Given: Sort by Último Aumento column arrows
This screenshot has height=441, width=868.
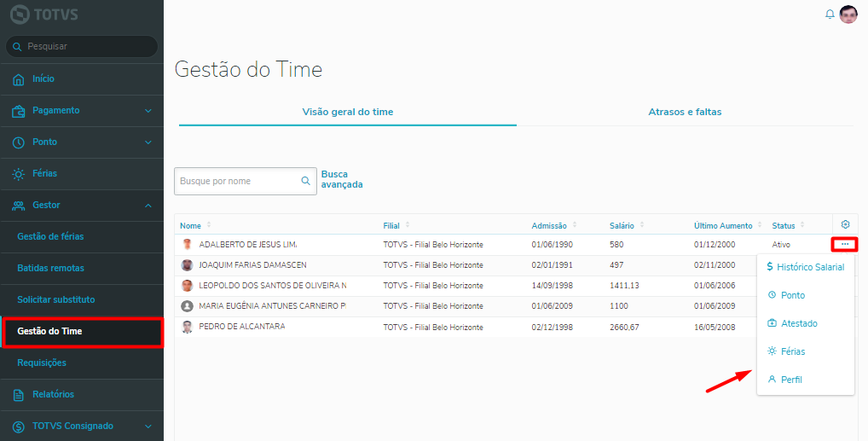Looking at the screenshot, I should tap(760, 225).
